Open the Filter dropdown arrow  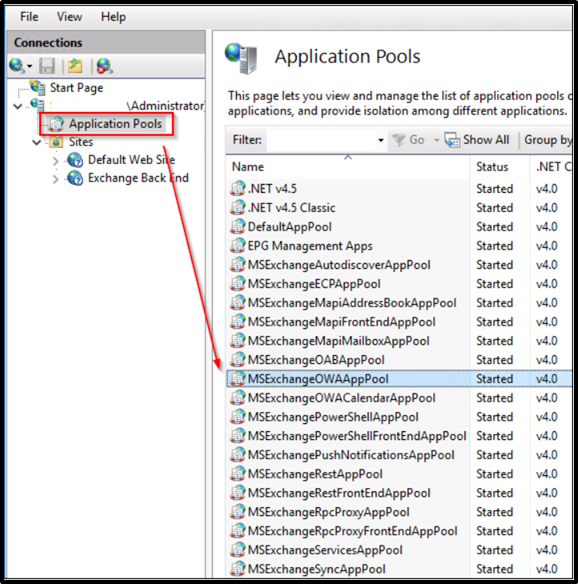pyautogui.click(x=381, y=140)
